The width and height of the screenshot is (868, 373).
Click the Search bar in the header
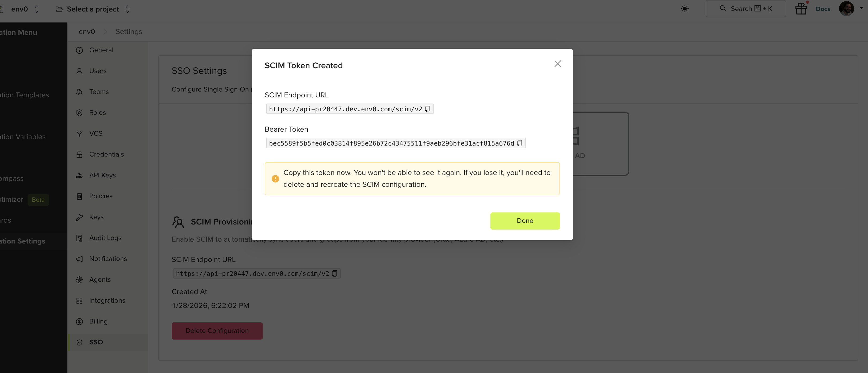pos(746,9)
